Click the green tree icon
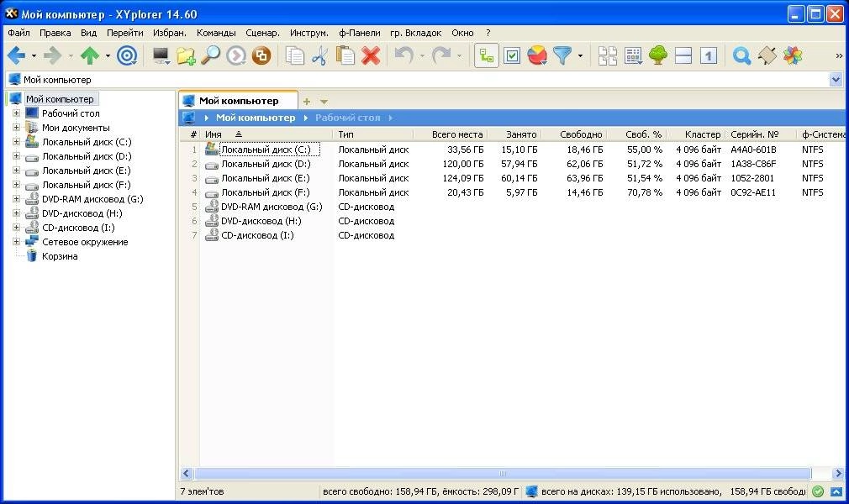The height and width of the screenshot is (504, 849). pyautogui.click(x=658, y=55)
